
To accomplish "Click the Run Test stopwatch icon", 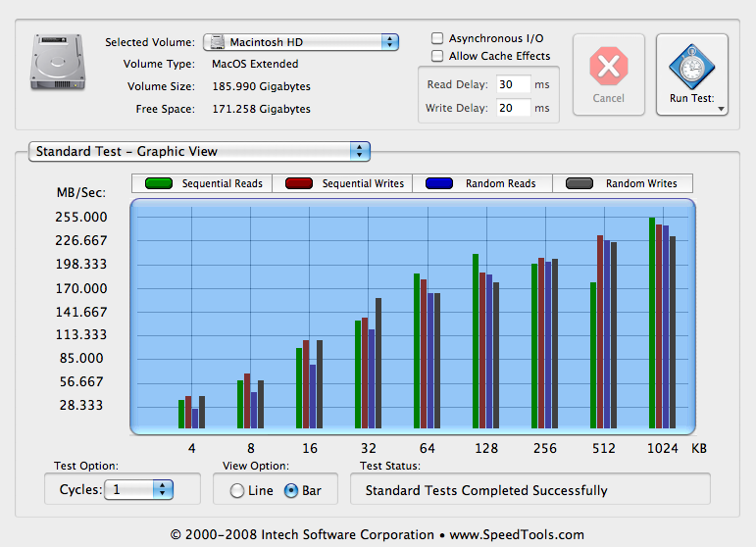I will point(692,67).
